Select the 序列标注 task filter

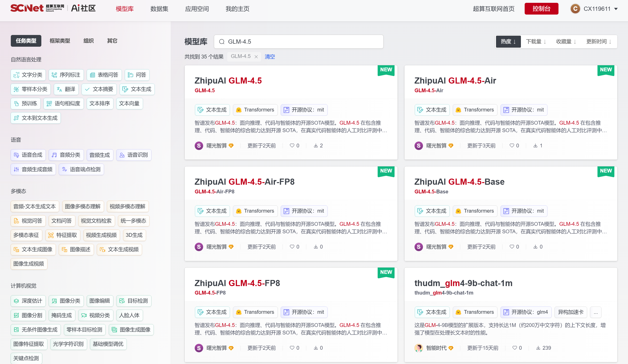[x=66, y=75]
